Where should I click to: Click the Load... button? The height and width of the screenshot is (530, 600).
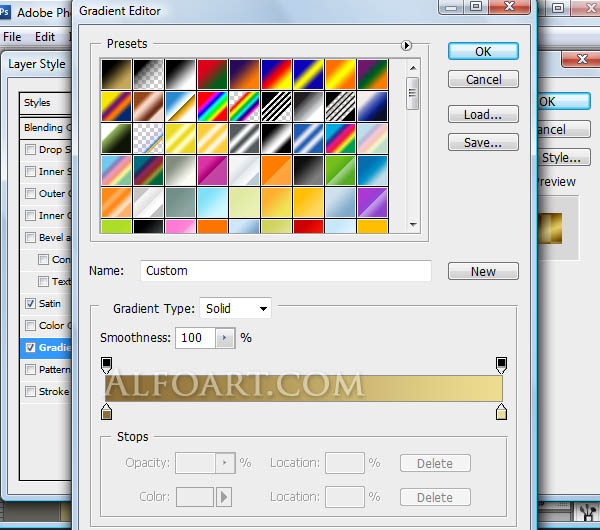pos(483,114)
